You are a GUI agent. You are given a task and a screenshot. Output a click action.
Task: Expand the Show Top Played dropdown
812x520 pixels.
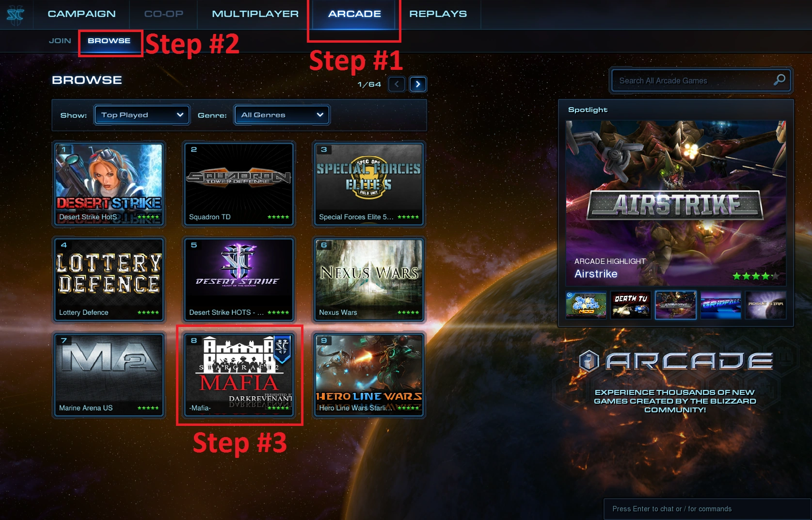tap(142, 115)
